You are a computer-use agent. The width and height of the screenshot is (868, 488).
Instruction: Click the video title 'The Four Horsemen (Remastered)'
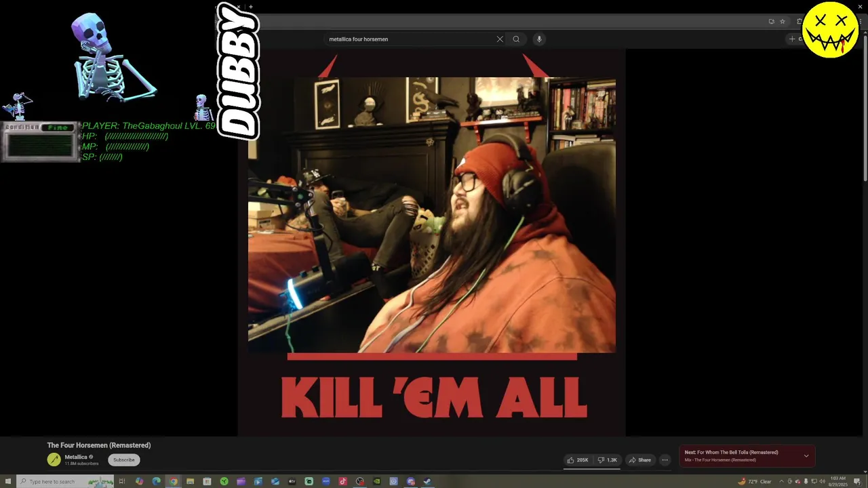(99, 445)
